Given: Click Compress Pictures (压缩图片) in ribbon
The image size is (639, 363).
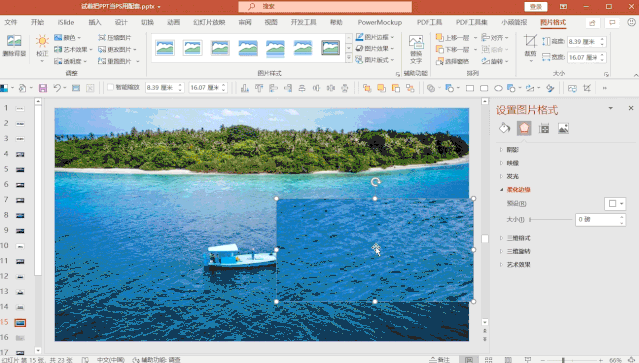Looking at the screenshot, I should point(115,37).
